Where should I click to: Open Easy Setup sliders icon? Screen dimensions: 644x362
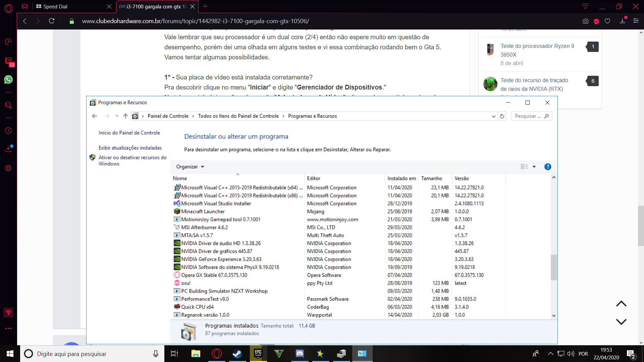coord(636,21)
